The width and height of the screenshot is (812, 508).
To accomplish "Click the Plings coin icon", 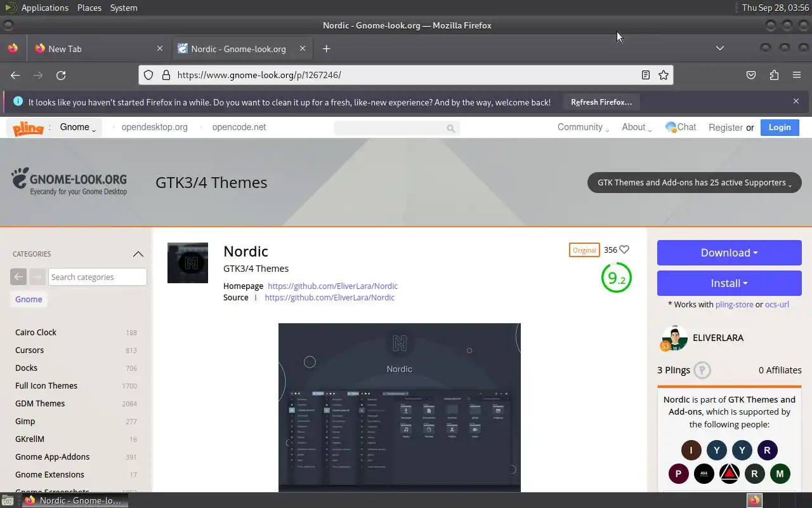I will point(702,370).
